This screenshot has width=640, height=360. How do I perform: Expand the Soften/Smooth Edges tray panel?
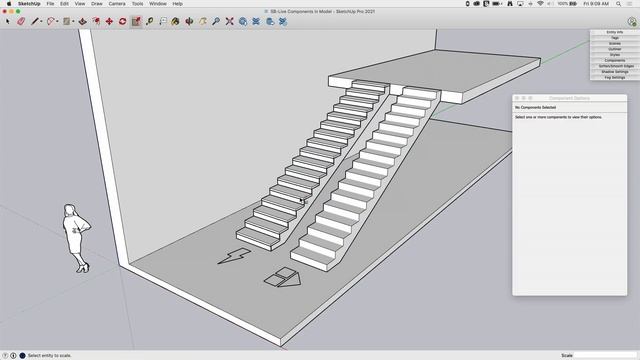[615, 66]
